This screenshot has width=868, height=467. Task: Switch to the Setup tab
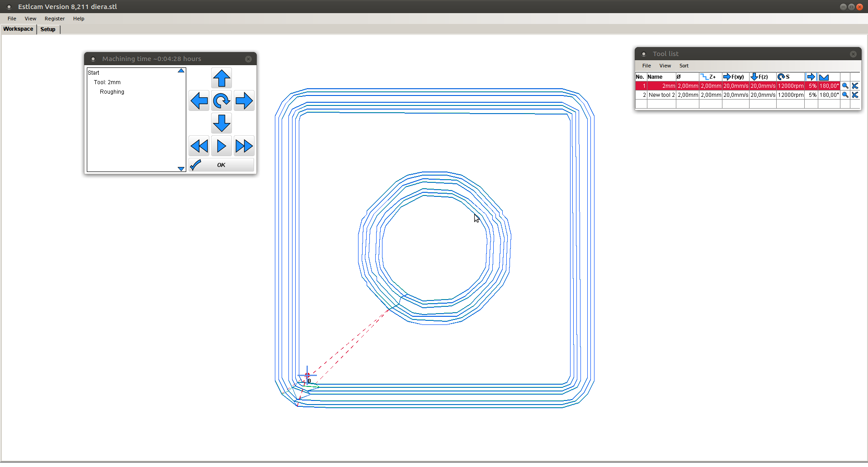[48, 29]
